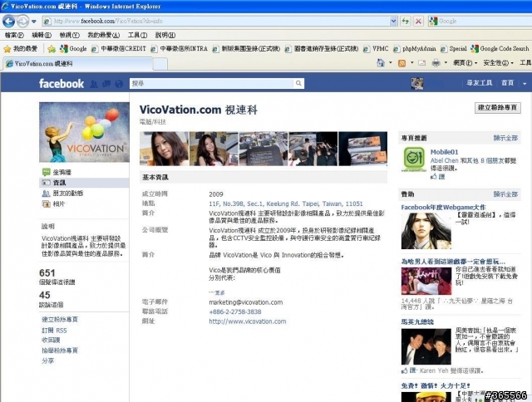
Task: Click 檢舉粉絲專頁 in the left sidebar
Action: 60,351
